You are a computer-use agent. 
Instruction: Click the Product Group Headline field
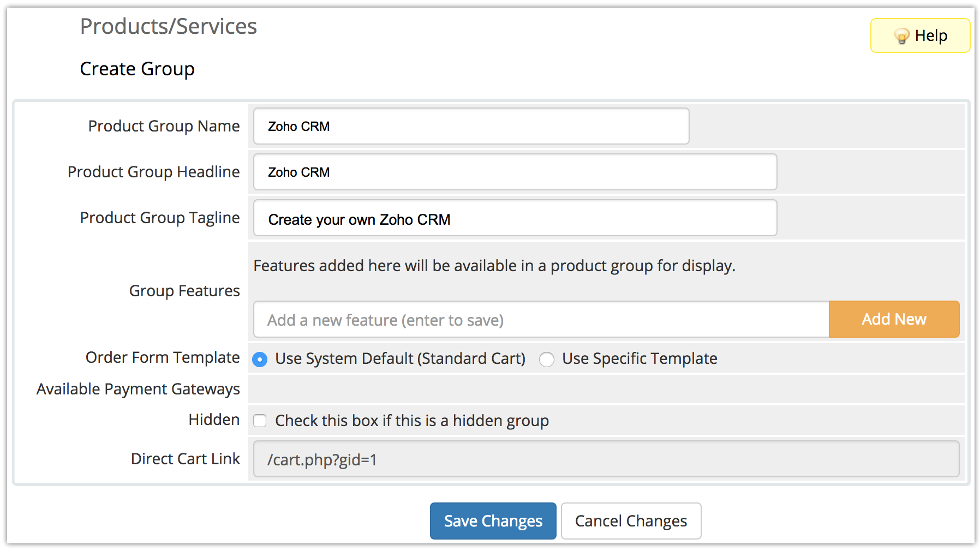click(515, 172)
